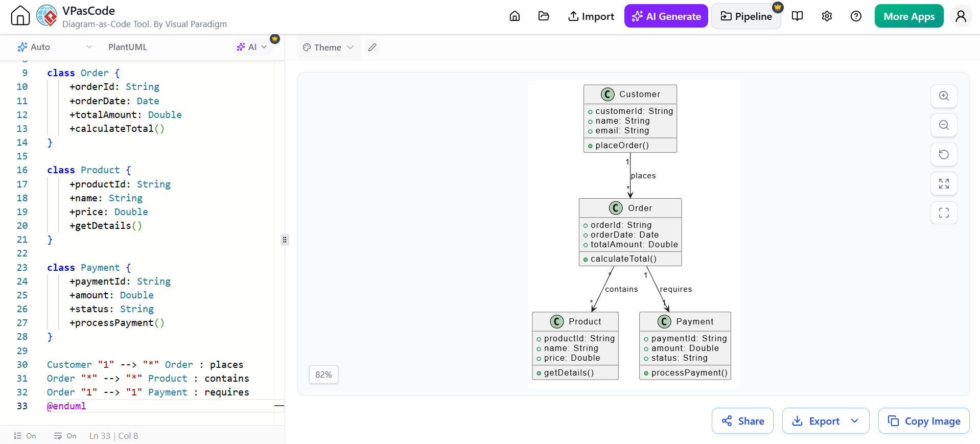The width and height of the screenshot is (980, 444).
Task: Open the Theme dropdown
Action: (328, 48)
